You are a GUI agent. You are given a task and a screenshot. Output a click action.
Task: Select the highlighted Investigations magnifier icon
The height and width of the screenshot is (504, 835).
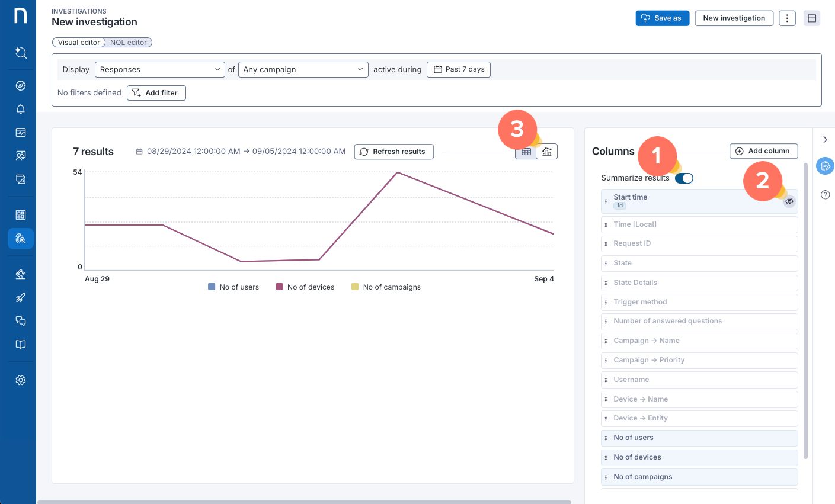click(21, 239)
